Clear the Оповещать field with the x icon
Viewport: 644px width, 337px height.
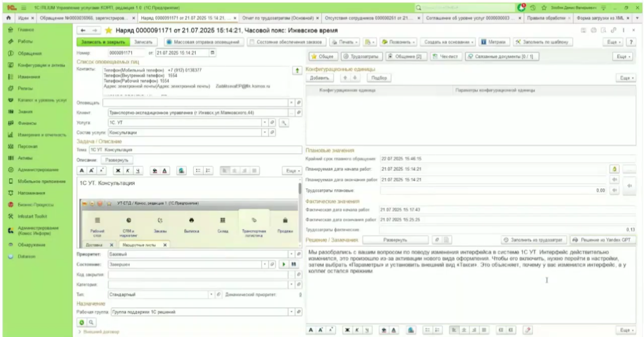point(291,103)
